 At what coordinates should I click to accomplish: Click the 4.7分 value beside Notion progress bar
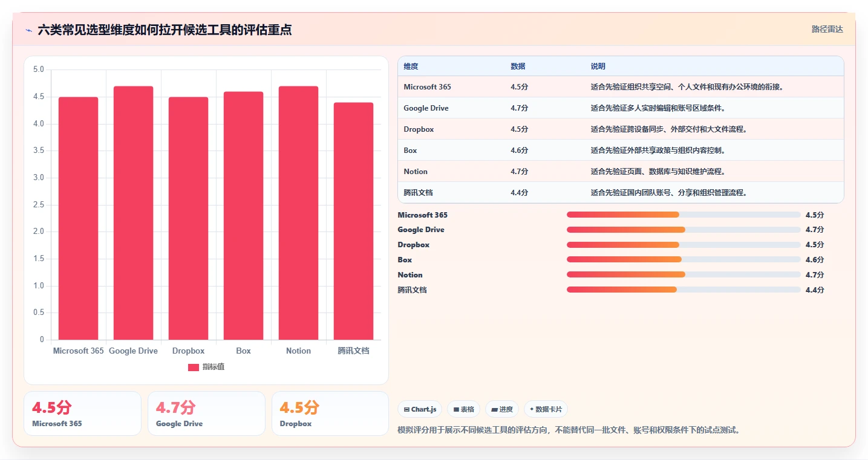click(815, 275)
